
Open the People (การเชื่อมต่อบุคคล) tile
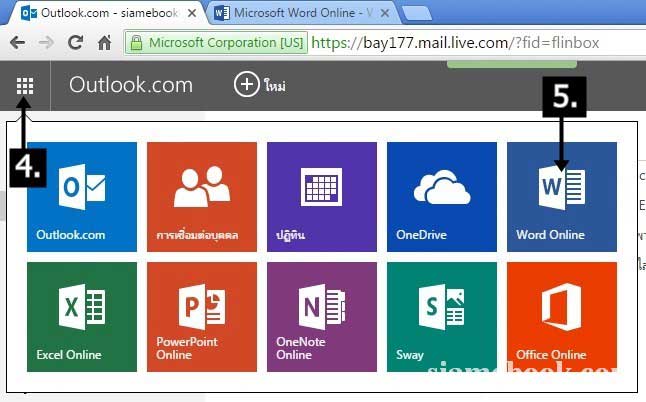[202, 197]
